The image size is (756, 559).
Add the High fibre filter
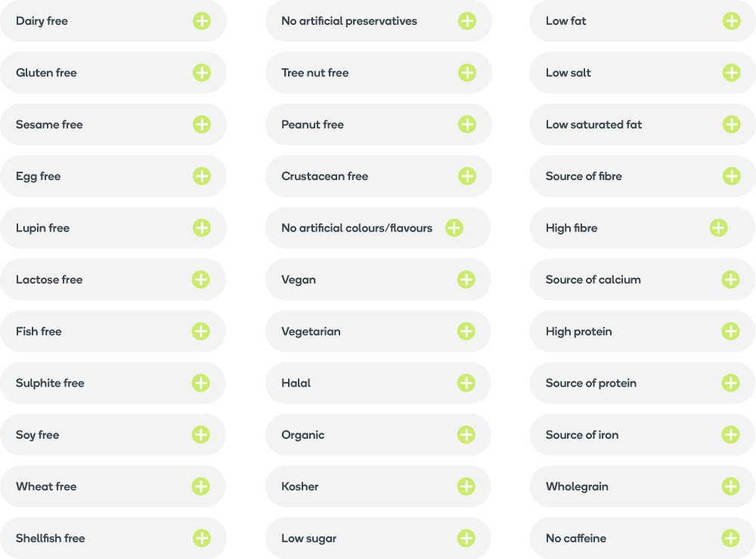(x=718, y=228)
